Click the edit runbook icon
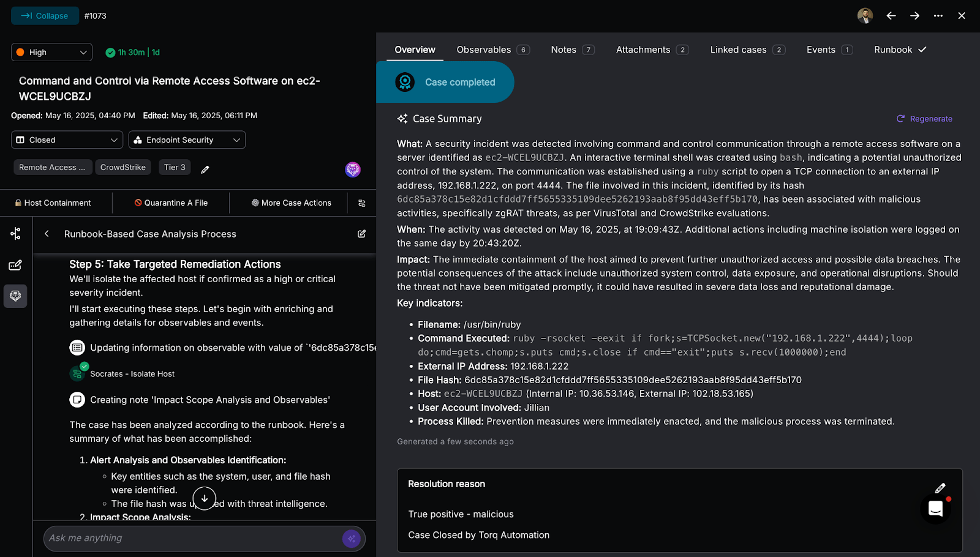This screenshot has height=557, width=980. (x=361, y=234)
